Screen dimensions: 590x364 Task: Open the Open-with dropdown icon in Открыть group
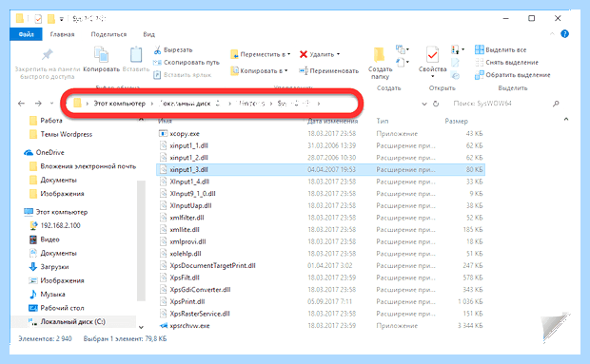point(458,49)
